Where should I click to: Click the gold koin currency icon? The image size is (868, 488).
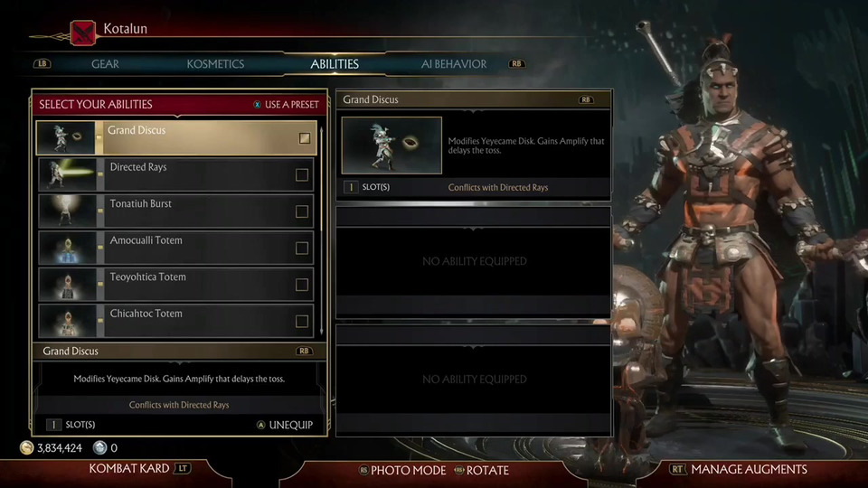(26, 447)
